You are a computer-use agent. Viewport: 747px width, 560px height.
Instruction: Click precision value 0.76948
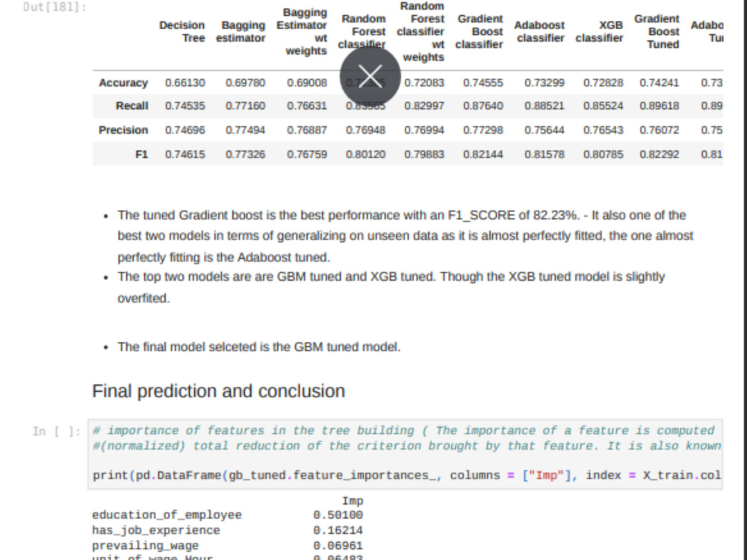coord(365,130)
